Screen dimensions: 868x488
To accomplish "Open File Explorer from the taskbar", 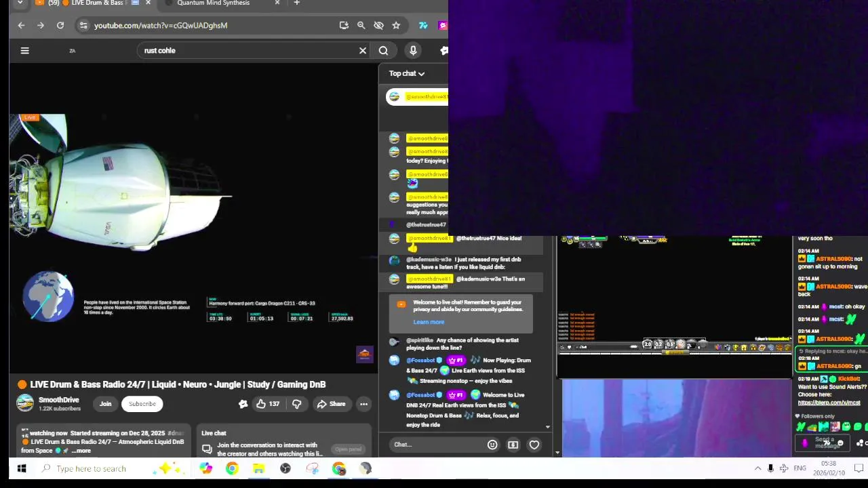I will (x=258, y=468).
